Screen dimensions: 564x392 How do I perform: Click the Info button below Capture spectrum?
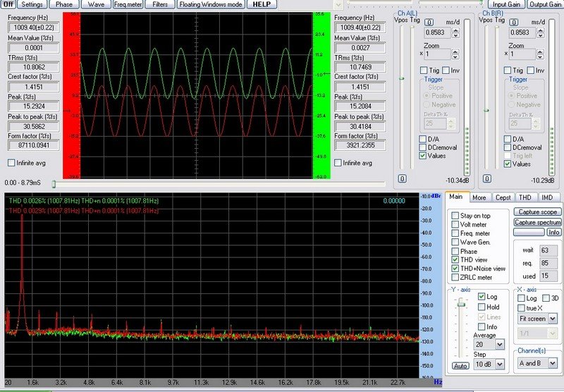coord(553,232)
